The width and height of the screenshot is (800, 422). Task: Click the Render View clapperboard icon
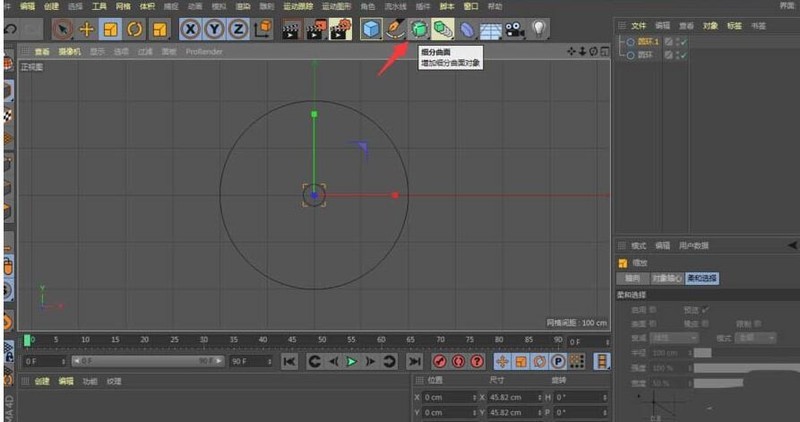pos(291,30)
